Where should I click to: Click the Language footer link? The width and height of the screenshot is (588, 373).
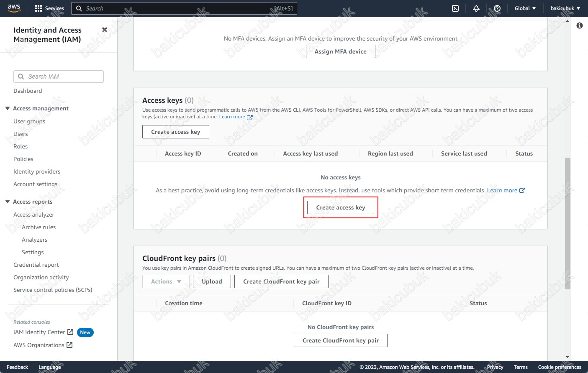coord(49,367)
